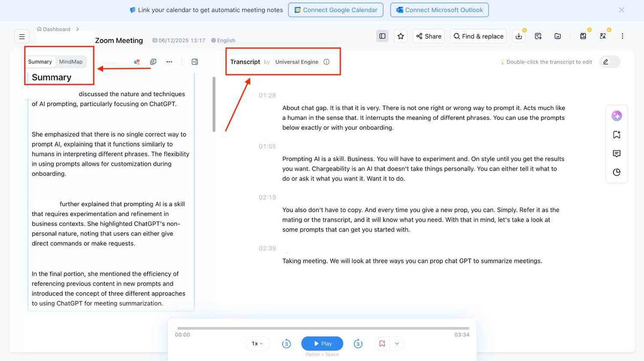
Task: Click the download icon in top toolbar
Action: (x=518, y=36)
